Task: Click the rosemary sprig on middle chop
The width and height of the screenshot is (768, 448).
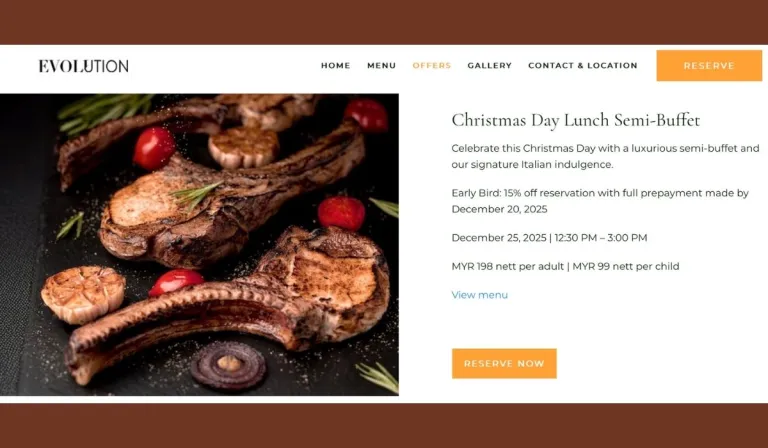Action: pos(196,193)
